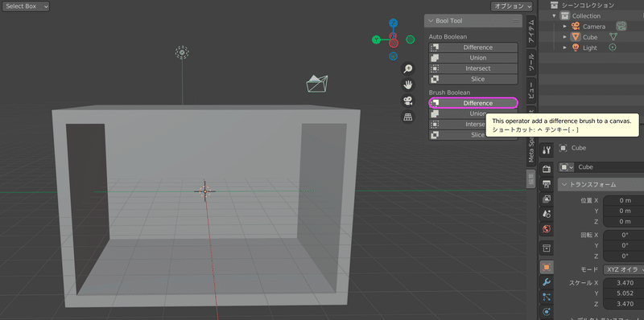Click the green Y axis gizmo
Screen dimensions: 644x320
click(376, 39)
